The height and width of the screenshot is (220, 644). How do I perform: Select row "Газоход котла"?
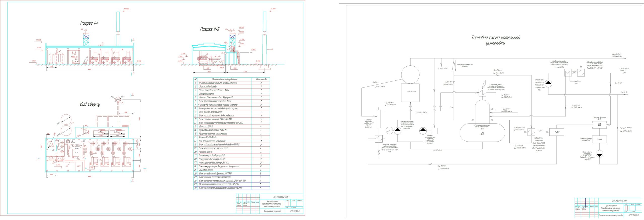pos(231,152)
